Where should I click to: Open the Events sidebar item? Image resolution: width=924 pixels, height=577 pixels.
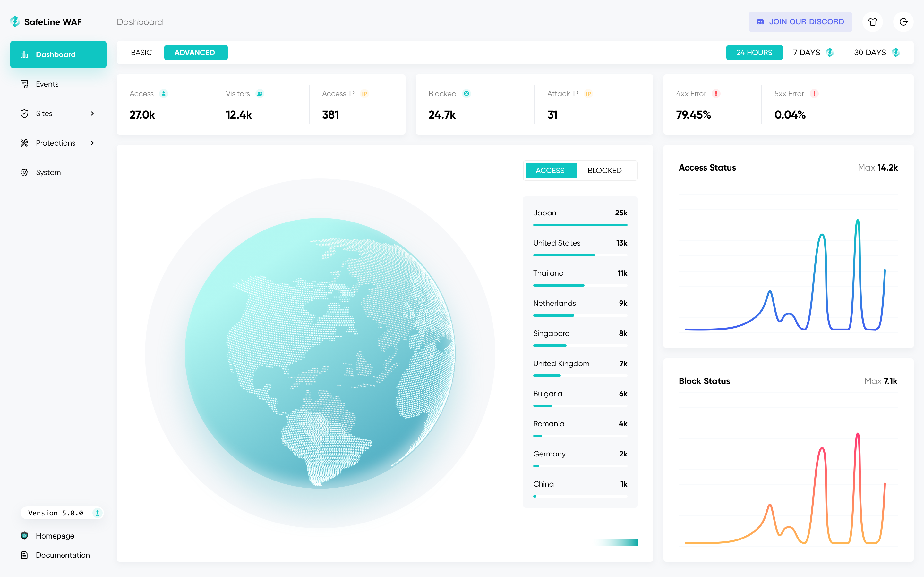point(47,84)
